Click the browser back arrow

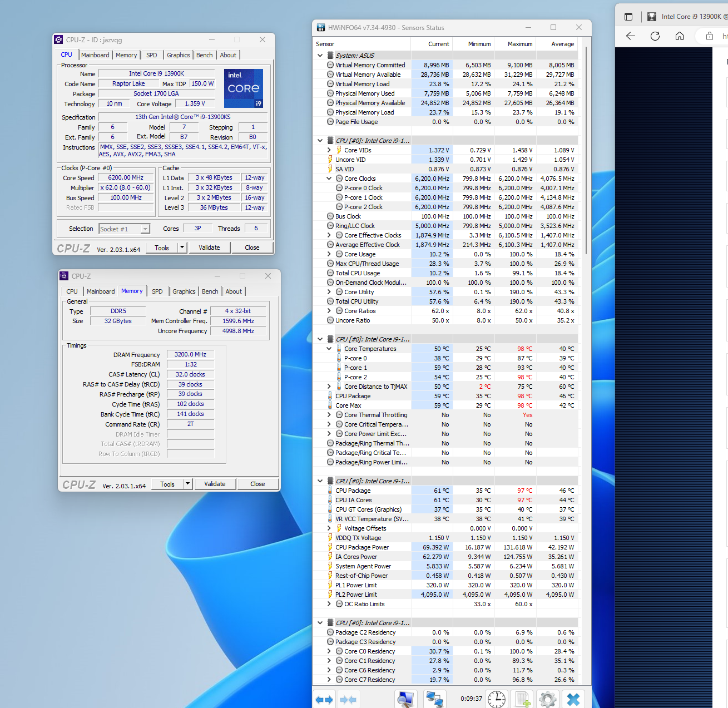(631, 36)
